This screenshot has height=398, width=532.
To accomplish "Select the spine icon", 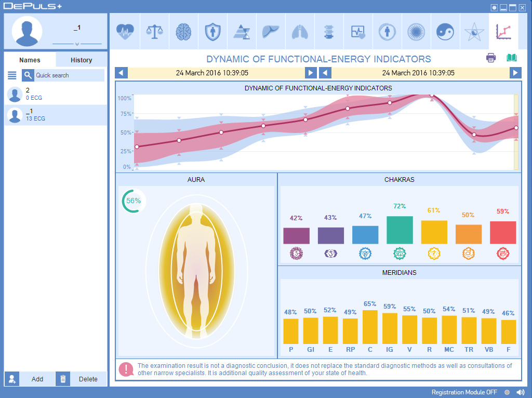I will [328, 32].
